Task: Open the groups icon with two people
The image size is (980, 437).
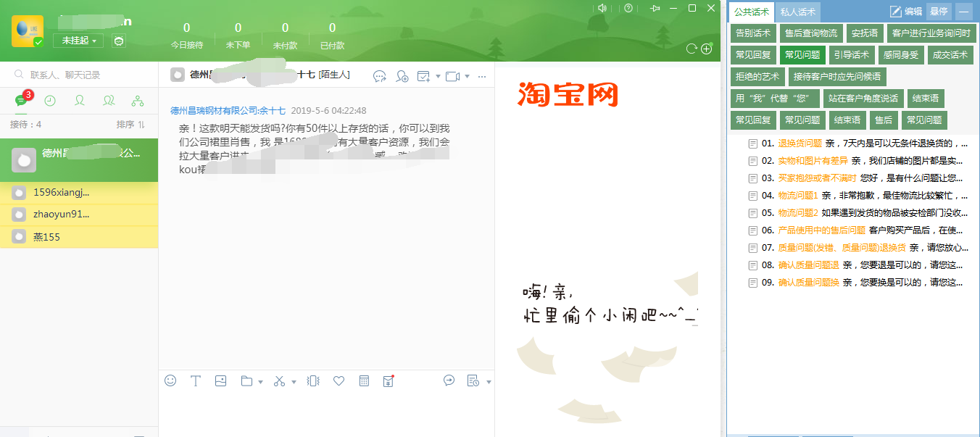Action: pyautogui.click(x=109, y=101)
